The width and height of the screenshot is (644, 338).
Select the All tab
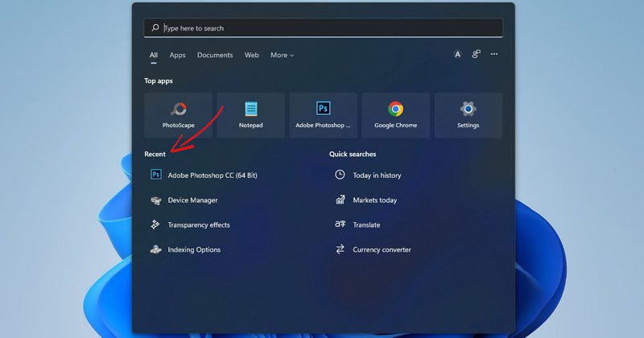click(x=154, y=55)
